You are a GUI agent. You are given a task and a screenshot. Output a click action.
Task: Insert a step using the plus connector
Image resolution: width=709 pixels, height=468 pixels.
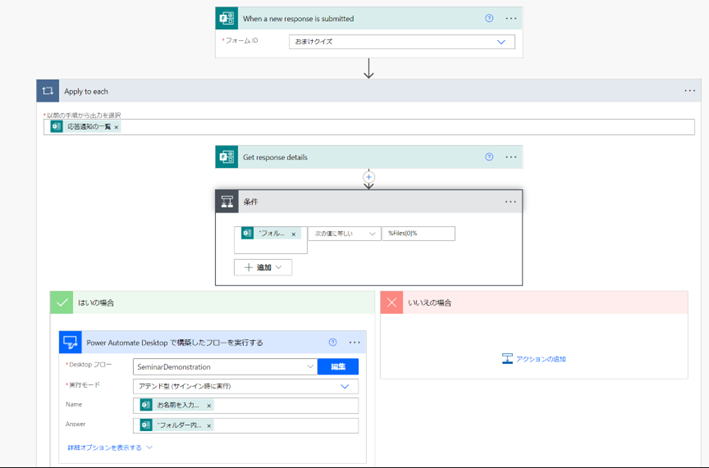tap(369, 177)
